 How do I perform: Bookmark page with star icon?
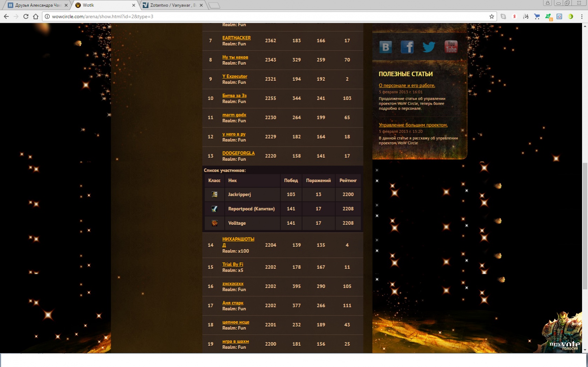491,16
